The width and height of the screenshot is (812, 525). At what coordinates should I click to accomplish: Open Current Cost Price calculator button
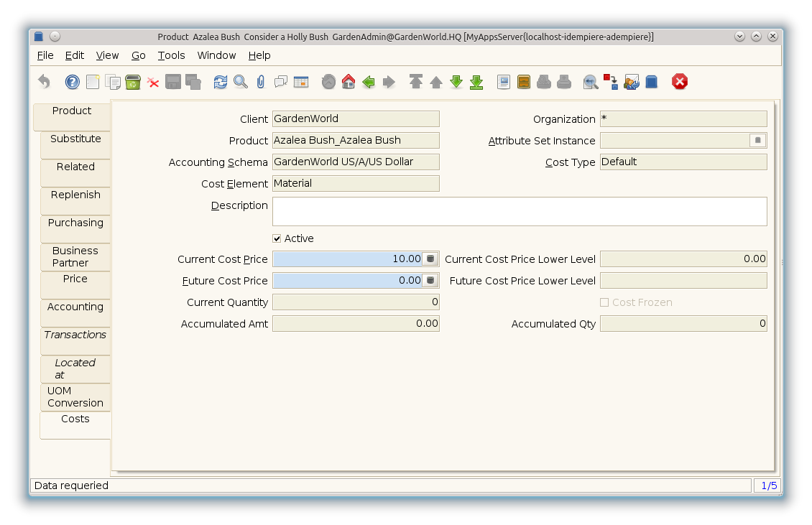coord(430,259)
